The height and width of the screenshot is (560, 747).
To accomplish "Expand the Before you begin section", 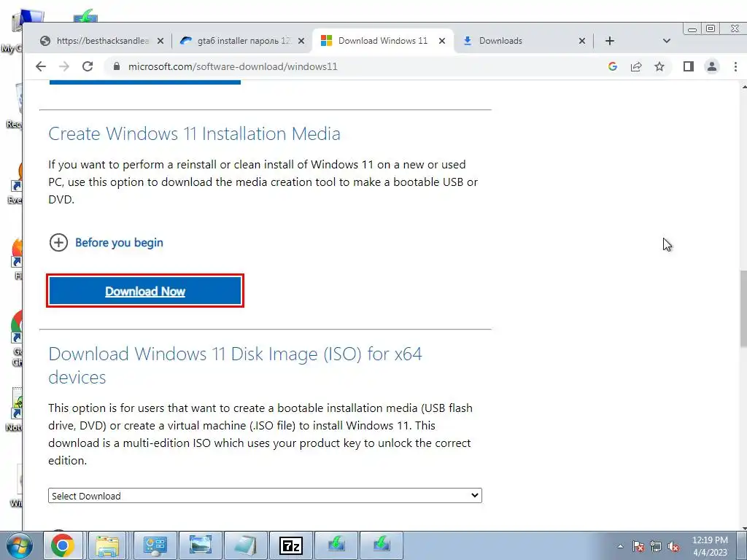I will pyautogui.click(x=58, y=242).
